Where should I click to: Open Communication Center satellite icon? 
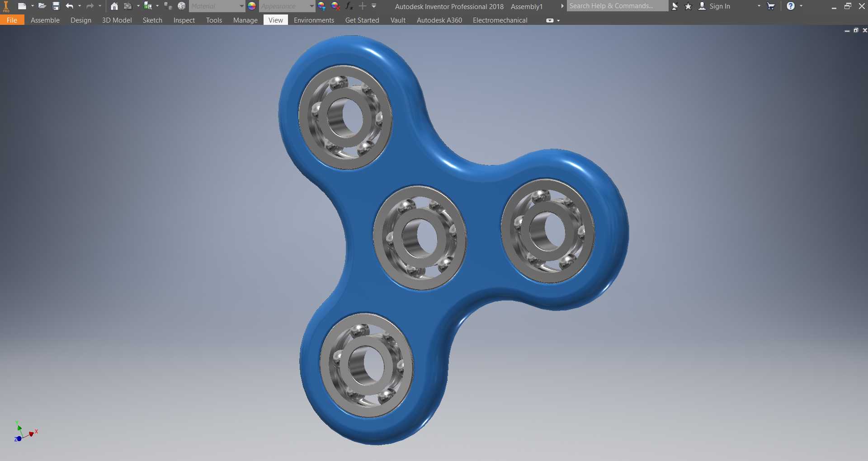coord(675,6)
